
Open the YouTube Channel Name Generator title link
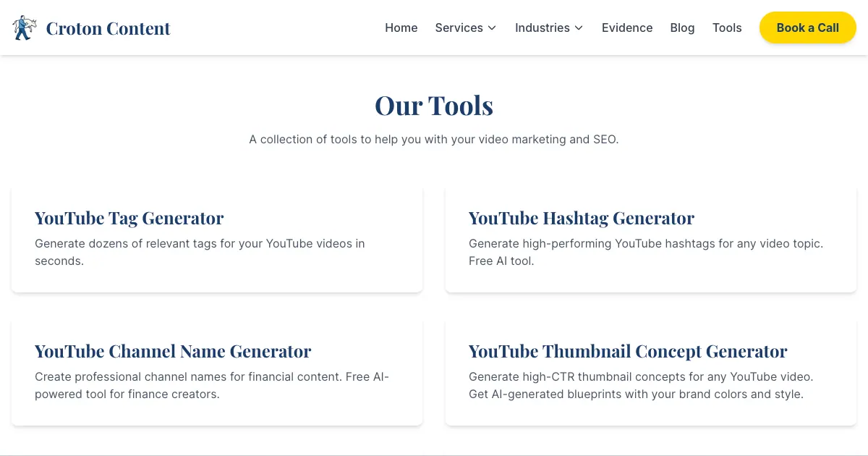(173, 351)
